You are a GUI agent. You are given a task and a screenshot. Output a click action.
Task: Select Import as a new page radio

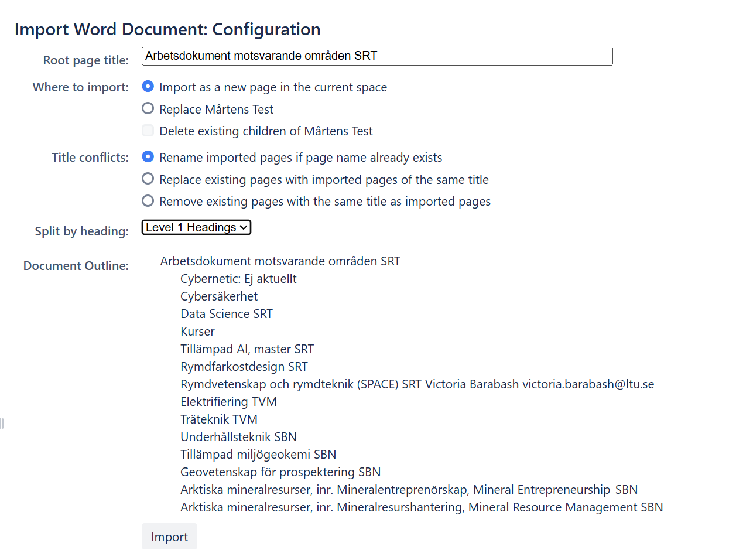click(148, 87)
